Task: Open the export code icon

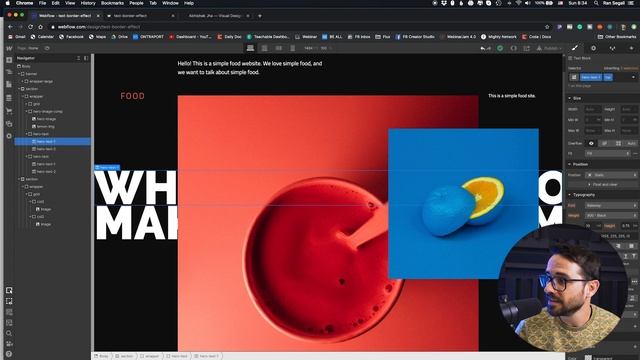Action: [x=513, y=48]
